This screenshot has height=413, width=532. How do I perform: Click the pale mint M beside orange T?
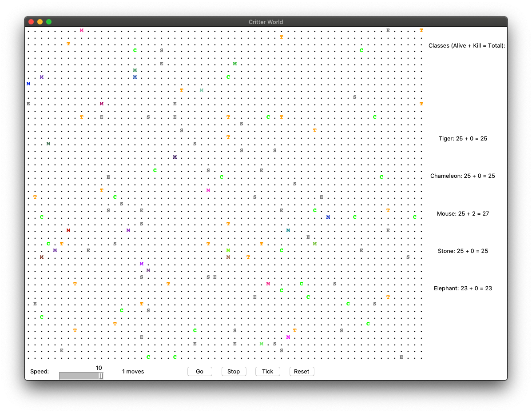coord(202,91)
